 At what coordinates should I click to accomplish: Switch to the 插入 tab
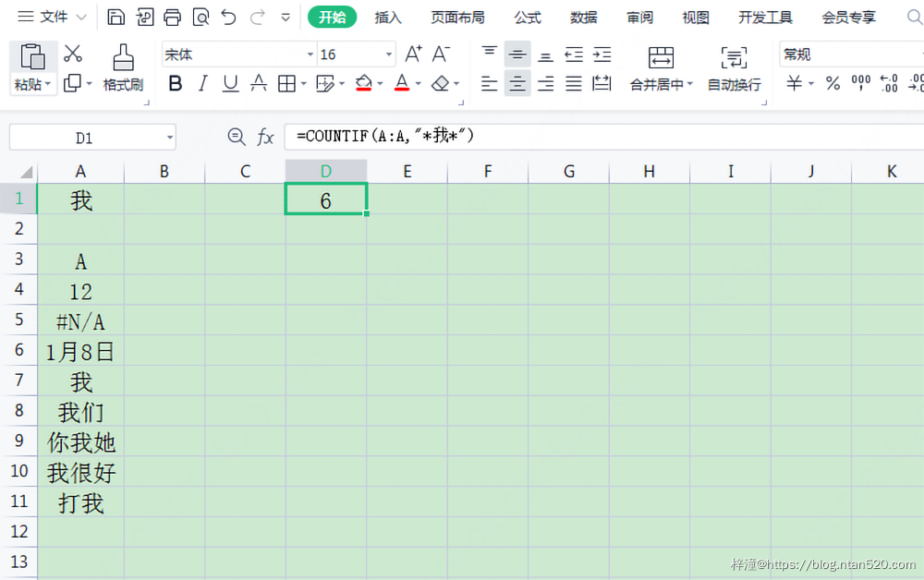(388, 18)
